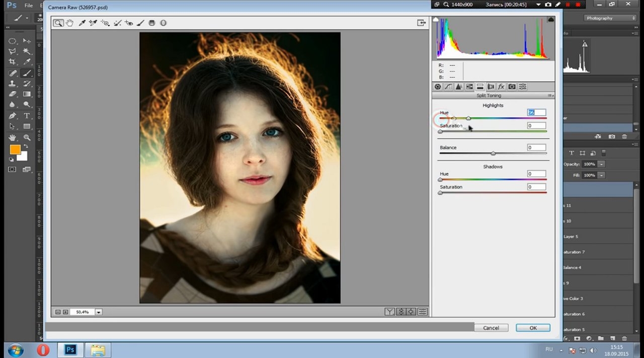The width and height of the screenshot is (644, 358).
Task: Open the 50.4% zoom level dropdown
Action: (99, 312)
